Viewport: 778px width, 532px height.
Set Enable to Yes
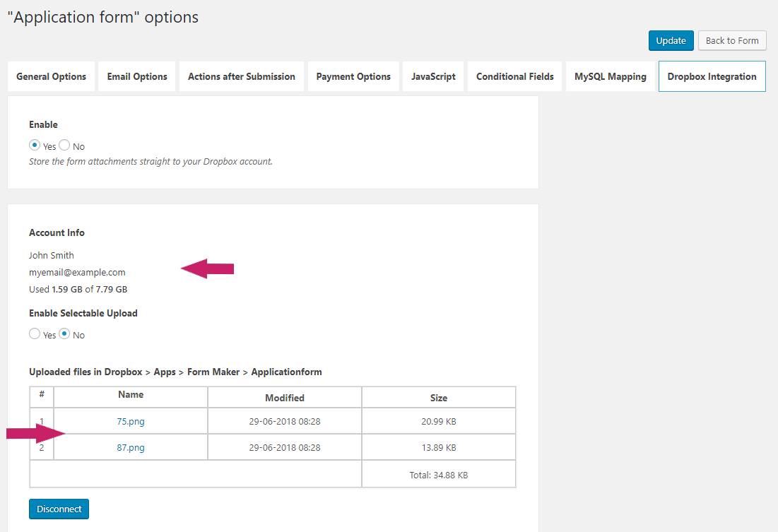point(34,145)
